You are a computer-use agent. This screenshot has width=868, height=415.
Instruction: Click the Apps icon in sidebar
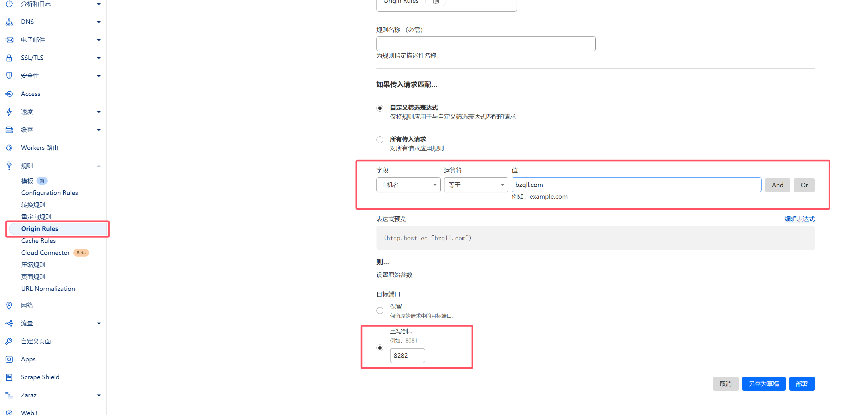(x=9, y=359)
